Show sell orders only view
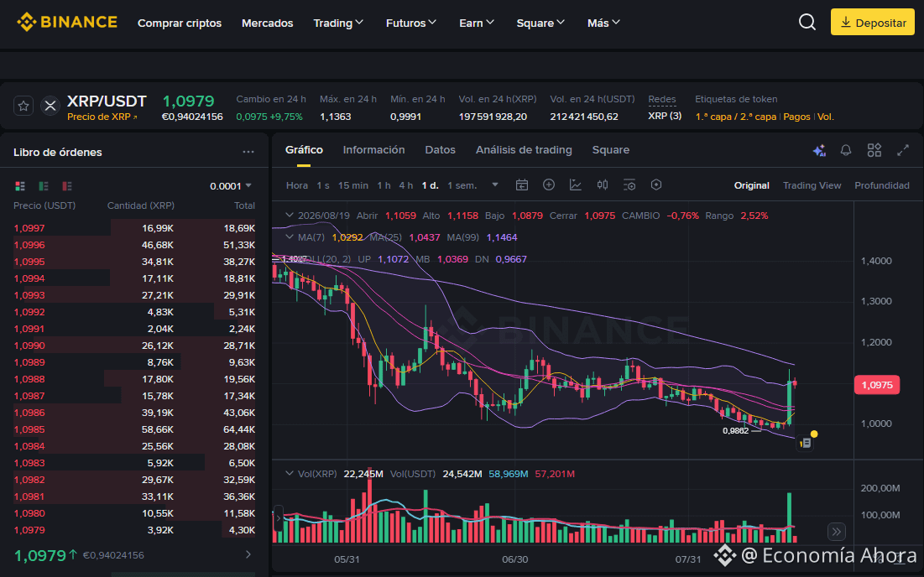The height and width of the screenshot is (577, 924). (67, 186)
